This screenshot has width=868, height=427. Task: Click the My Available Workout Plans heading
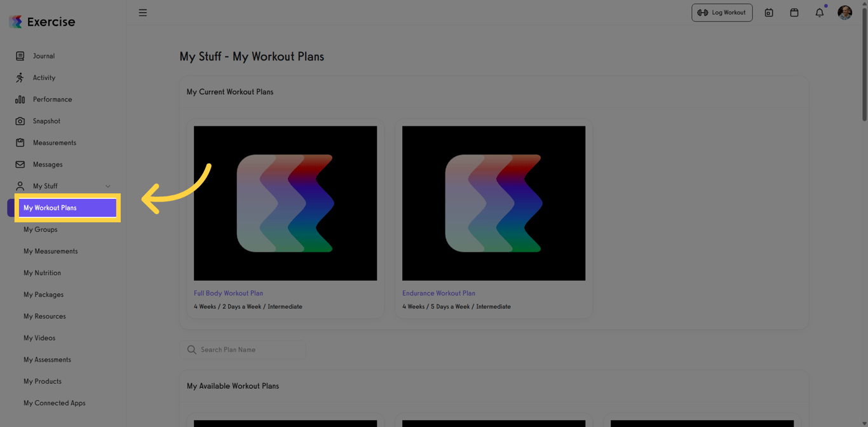(233, 386)
